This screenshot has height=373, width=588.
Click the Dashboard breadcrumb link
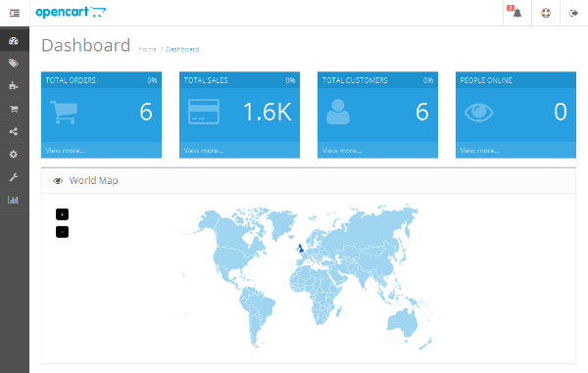(182, 49)
